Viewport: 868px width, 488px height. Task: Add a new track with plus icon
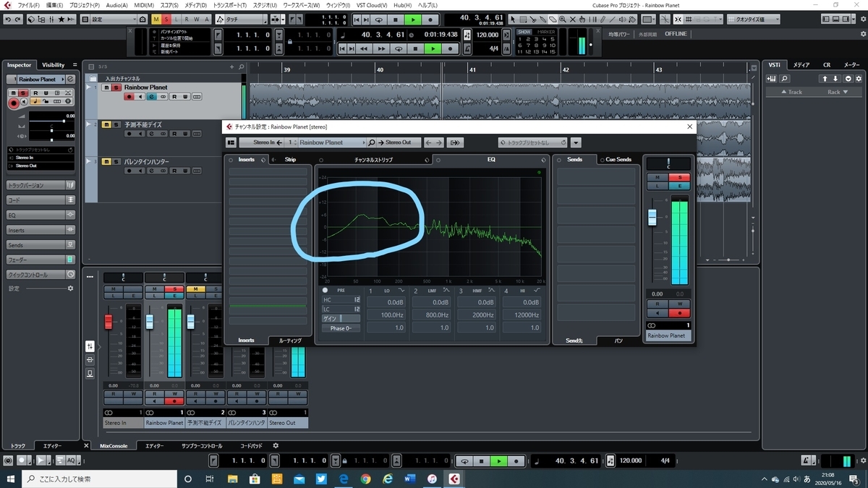tap(232, 67)
